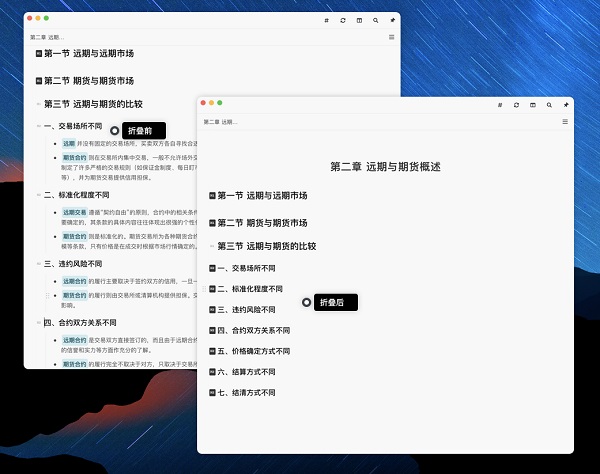Click the hashtag icon in the front window toolbar

tap(500, 105)
